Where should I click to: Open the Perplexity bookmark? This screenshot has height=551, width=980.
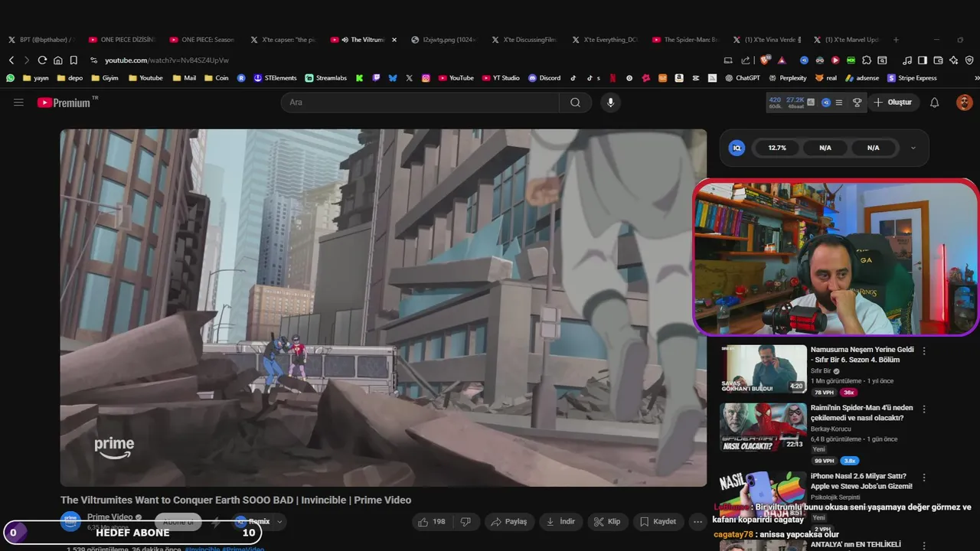(787, 78)
